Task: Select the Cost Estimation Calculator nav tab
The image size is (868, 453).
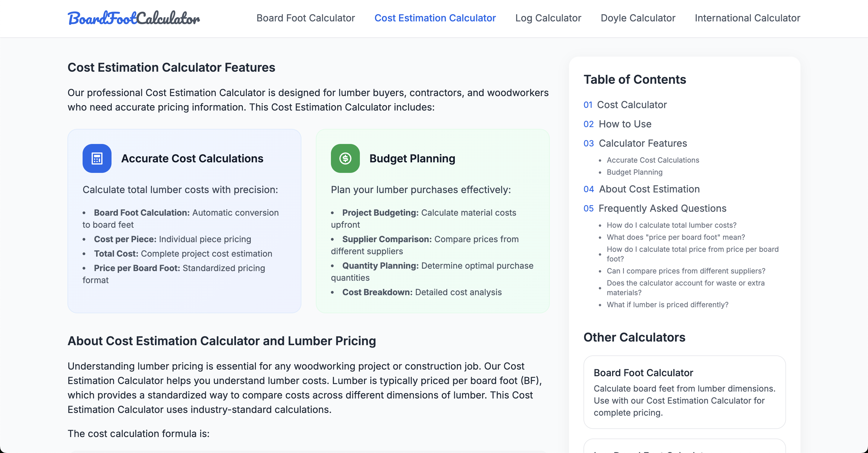Action: point(435,18)
